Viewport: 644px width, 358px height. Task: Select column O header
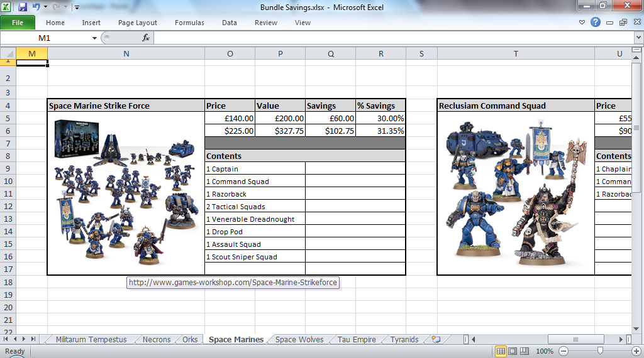[x=230, y=54]
